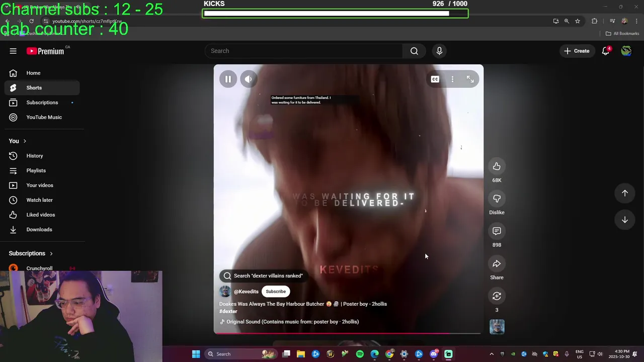Viewport: 644px width, 362px height.
Task: Dislike this Short with thumbs down
Action: tap(497, 199)
